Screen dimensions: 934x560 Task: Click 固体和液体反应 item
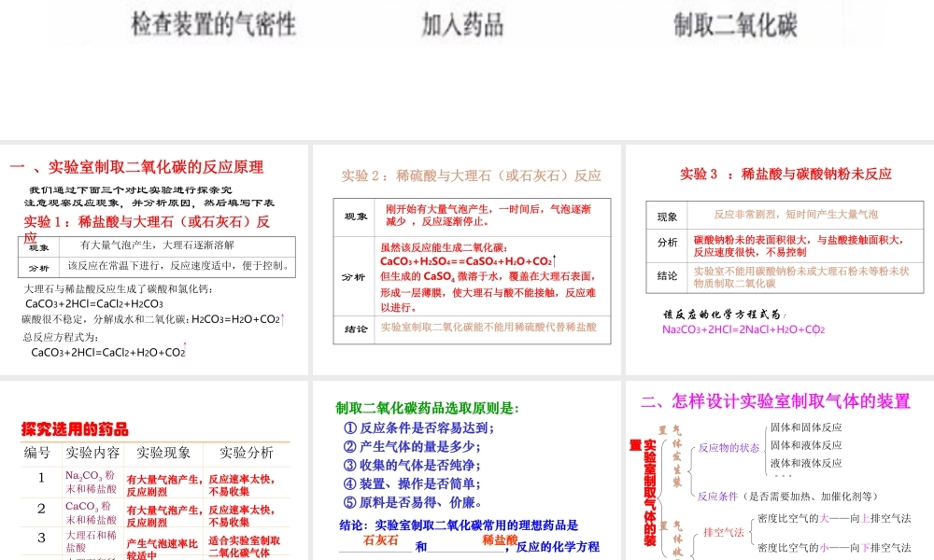[806, 445]
